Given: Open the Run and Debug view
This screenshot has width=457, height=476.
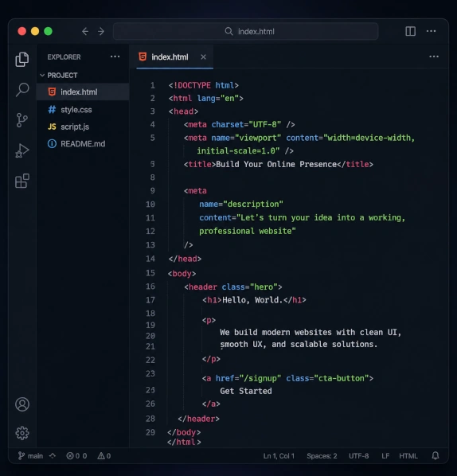Looking at the screenshot, I should tap(22, 150).
